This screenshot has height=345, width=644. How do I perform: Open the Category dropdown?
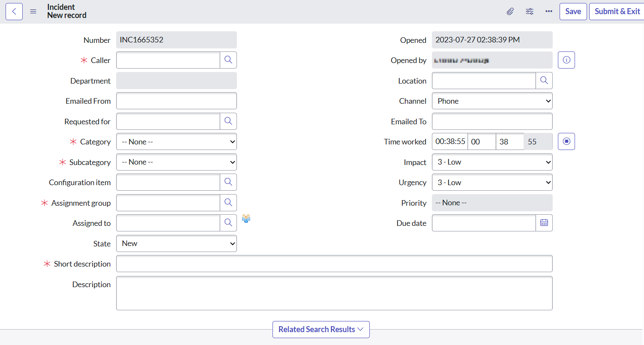(x=176, y=141)
